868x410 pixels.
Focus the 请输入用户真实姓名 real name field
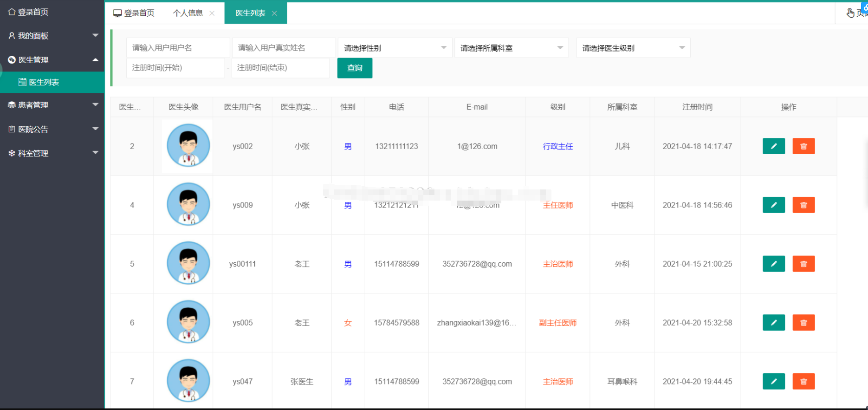[x=284, y=48]
